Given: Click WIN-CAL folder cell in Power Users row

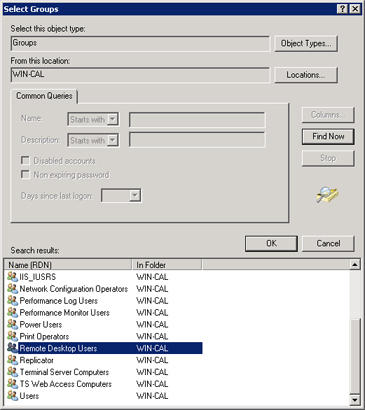Looking at the screenshot, I should coord(152,324).
